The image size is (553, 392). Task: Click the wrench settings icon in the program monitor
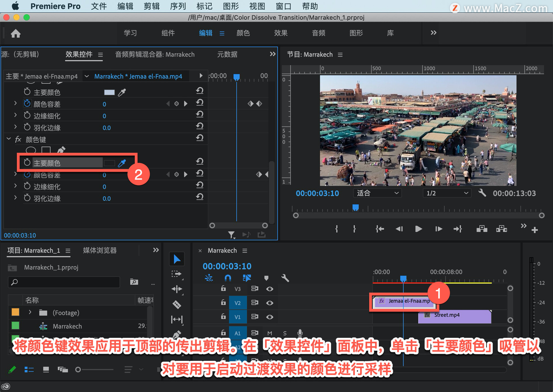482,193
